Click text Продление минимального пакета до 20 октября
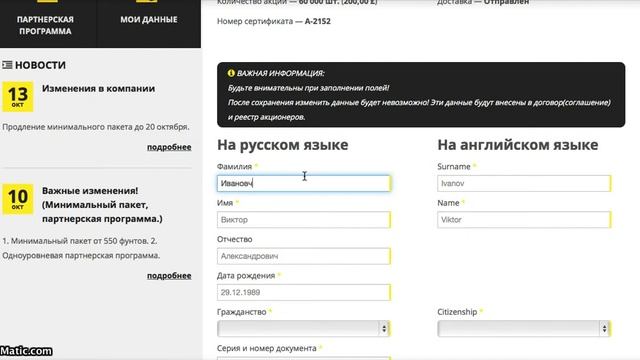This screenshot has height=360, width=640. [96, 127]
